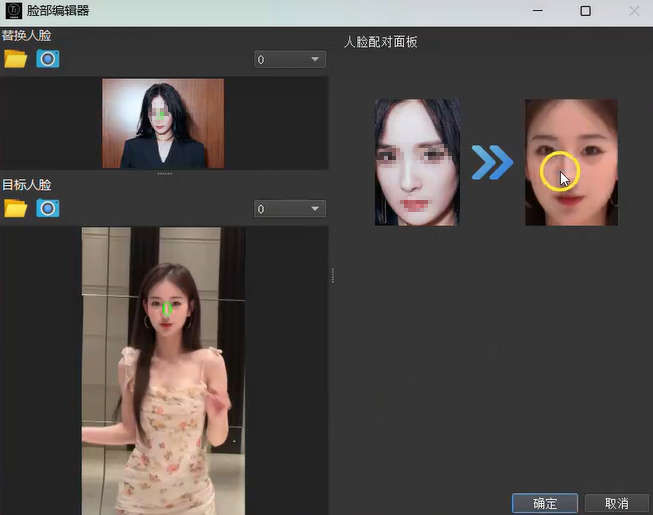Click the 脸部编辑器 app icon in title bar
Image resolution: width=653 pixels, height=515 pixels.
14,11
